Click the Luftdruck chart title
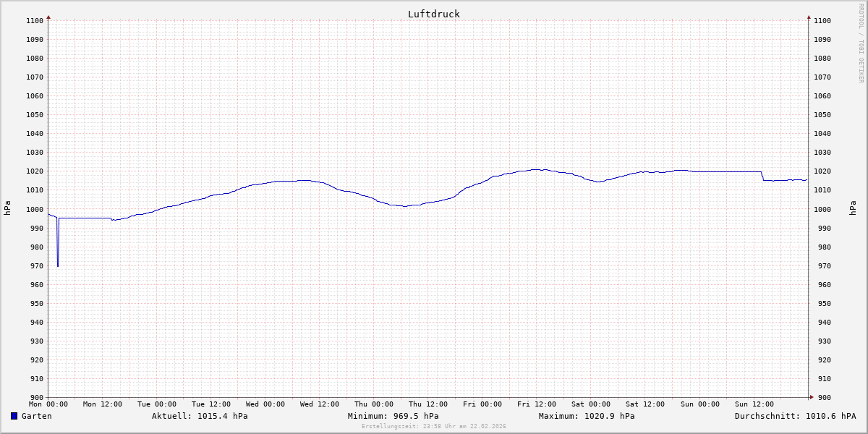This screenshot has width=868, height=434. (x=433, y=14)
